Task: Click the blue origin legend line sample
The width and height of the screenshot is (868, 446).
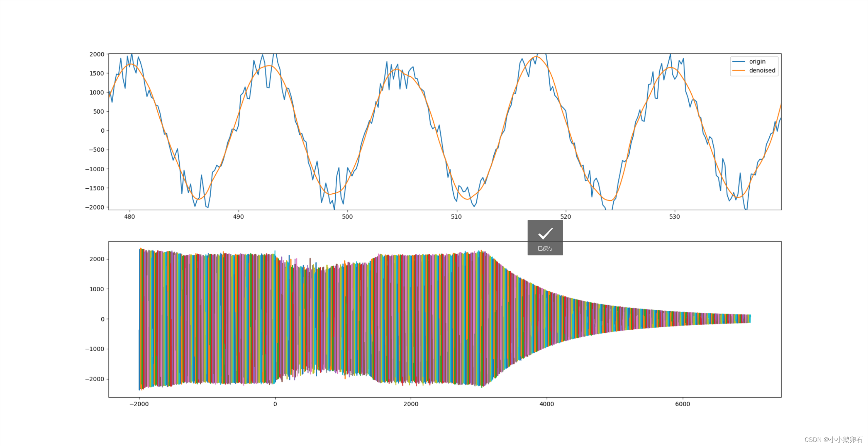Action: click(738, 61)
